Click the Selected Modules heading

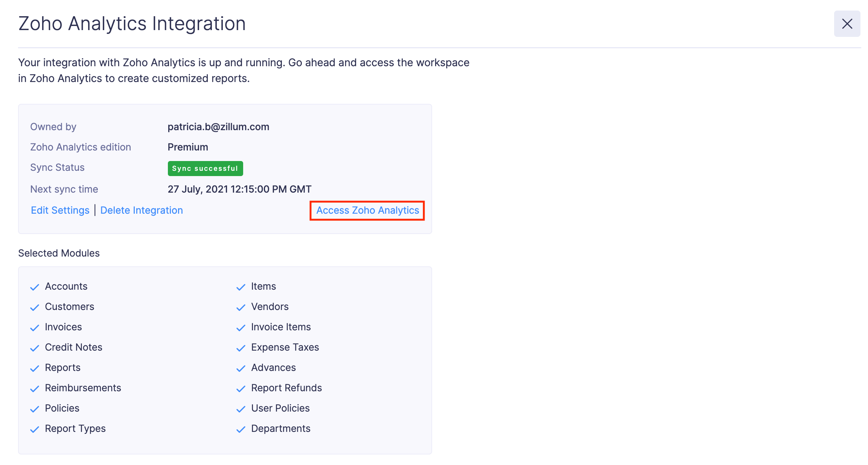59,253
